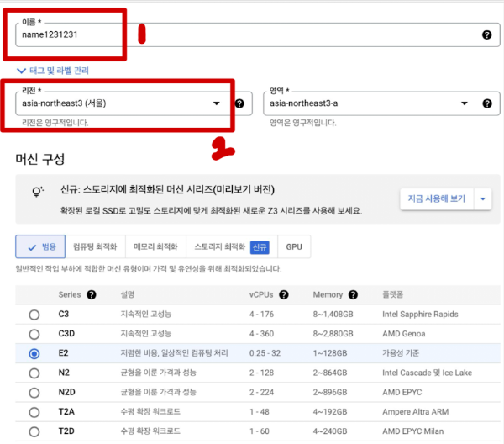
Task: Click the 8~1,408GB memory cell
Action: [333, 314]
